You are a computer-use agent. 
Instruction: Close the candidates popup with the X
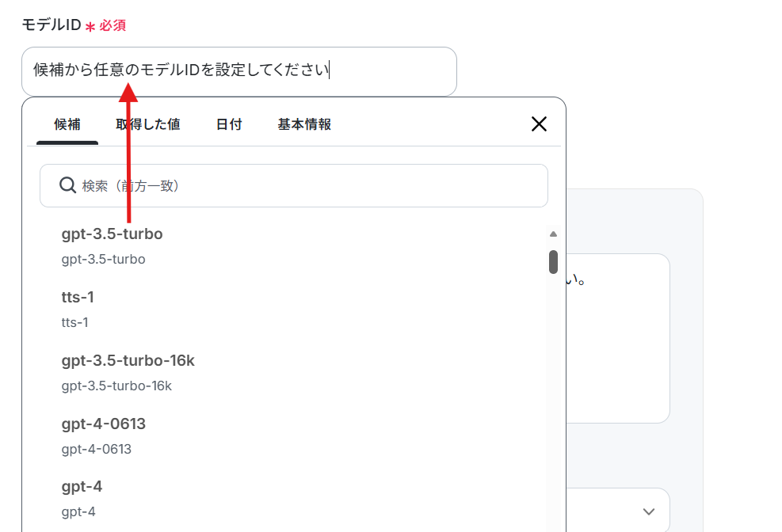click(x=539, y=124)
